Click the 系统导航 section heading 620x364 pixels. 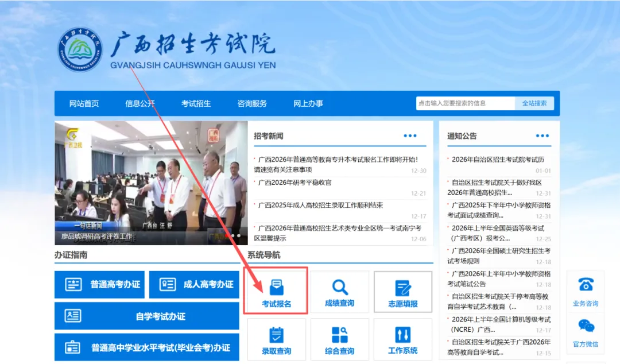263,255
